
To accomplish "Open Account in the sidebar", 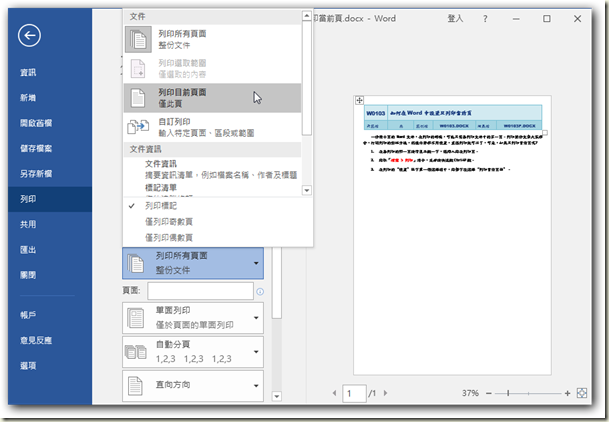I will 50,315.
